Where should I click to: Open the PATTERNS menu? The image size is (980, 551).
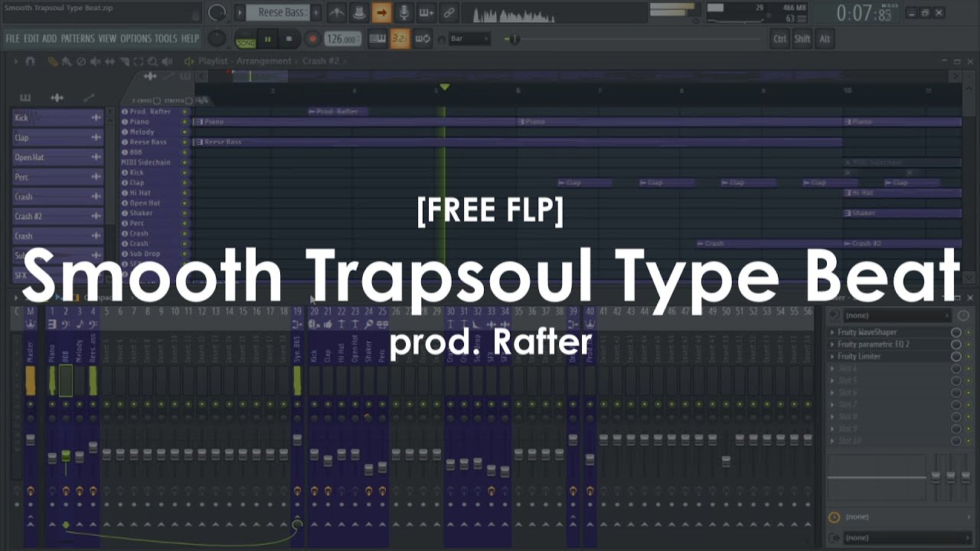click(x=77, y=38)
